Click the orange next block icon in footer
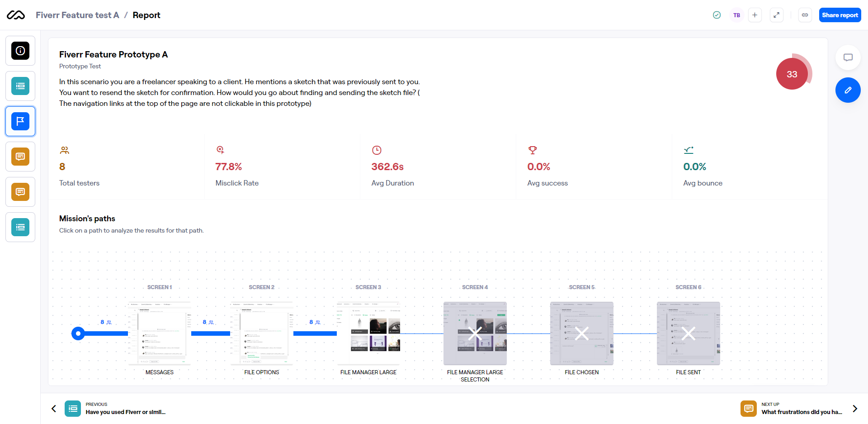This screenshot has width=868, height=424. click(749, 409)
